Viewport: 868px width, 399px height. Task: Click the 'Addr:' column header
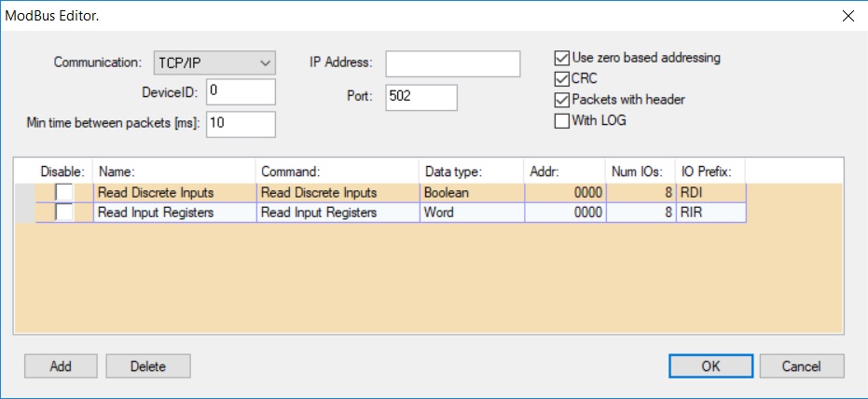click(565, 172)
